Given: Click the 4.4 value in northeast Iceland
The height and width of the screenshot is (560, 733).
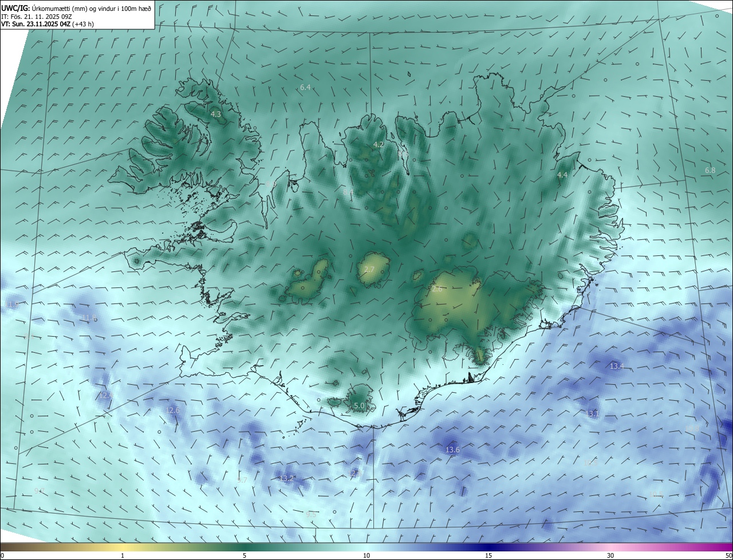Looking at the screenshot, I should click(562, 175).
